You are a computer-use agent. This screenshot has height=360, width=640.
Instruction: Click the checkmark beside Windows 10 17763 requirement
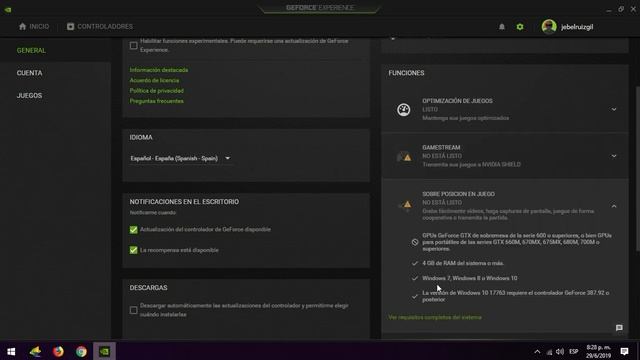tap(415, 296)
